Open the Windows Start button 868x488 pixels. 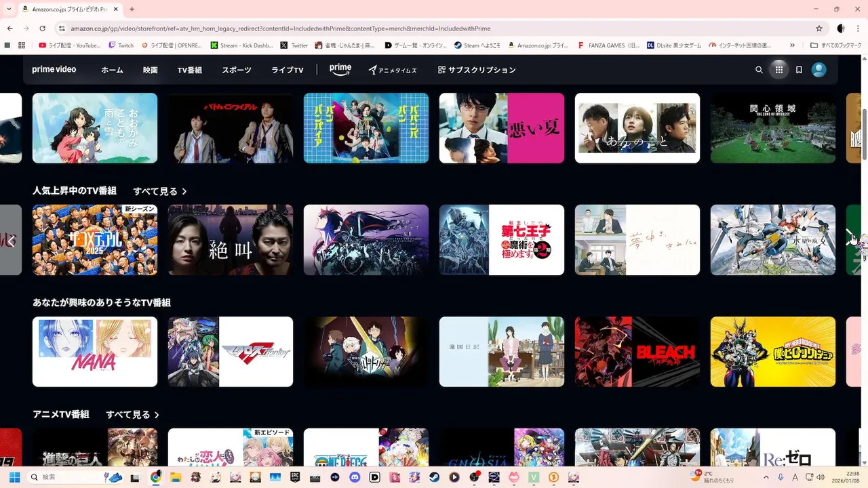14,477
